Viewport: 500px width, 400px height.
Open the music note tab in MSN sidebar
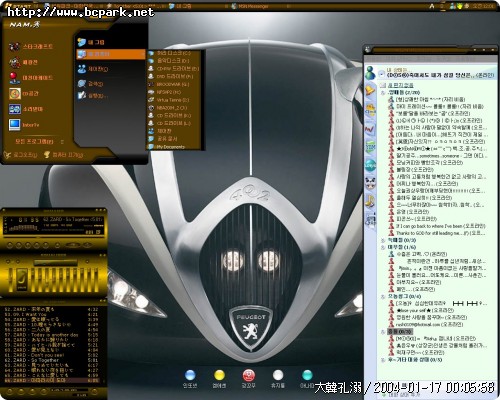(x=370, y=201)
